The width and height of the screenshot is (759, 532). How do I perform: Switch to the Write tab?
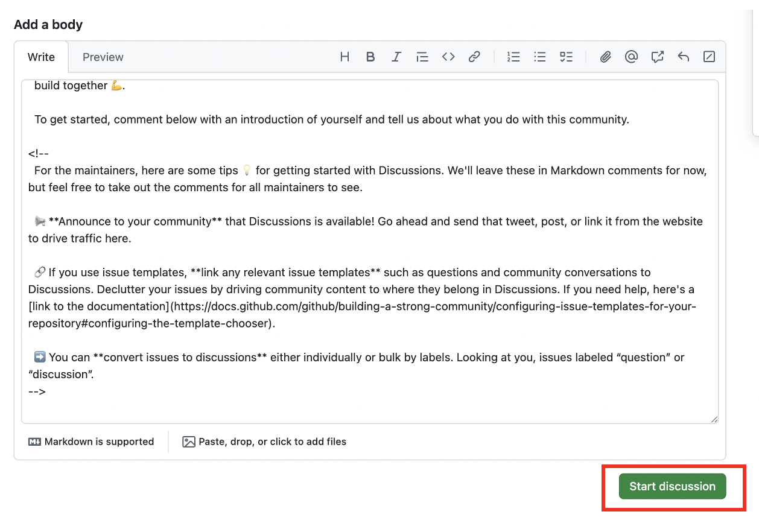click(x=41, y=57)
